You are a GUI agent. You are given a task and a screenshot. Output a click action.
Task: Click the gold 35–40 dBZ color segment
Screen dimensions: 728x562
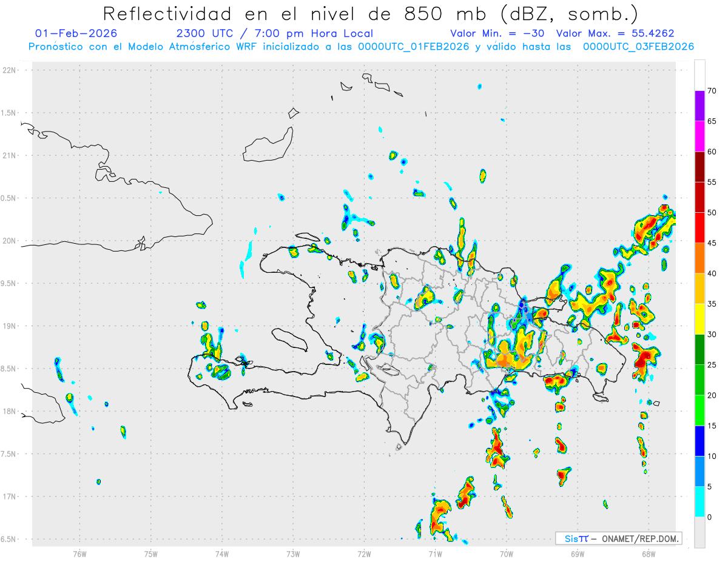tap(699, 289)
